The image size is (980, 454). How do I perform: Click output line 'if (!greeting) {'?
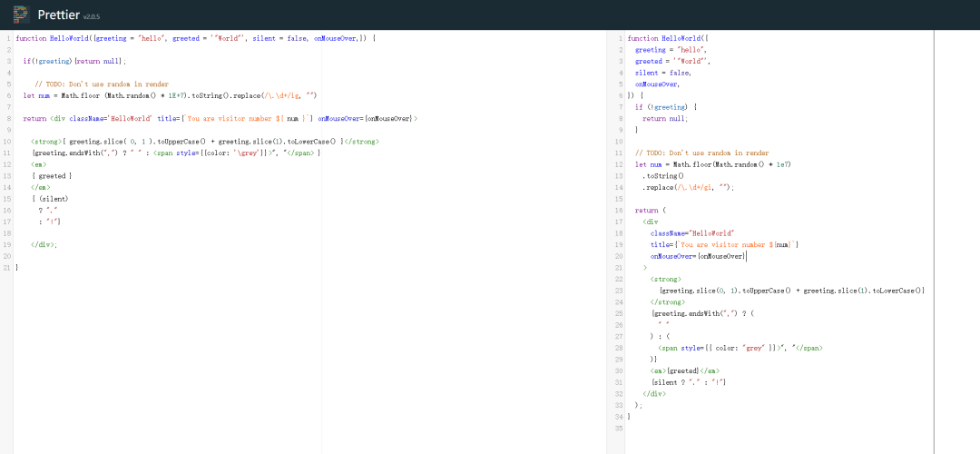666,107
